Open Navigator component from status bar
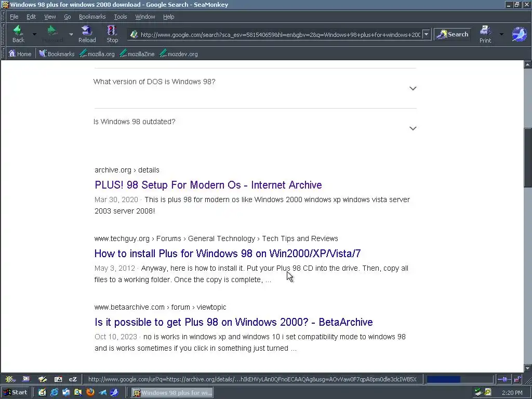The height and width of the screenshot is (399, 532). [x=9, y=379]
